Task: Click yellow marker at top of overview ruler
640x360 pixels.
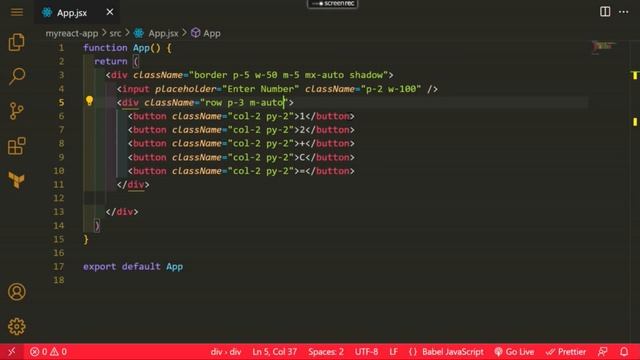Action: [635, 75]
